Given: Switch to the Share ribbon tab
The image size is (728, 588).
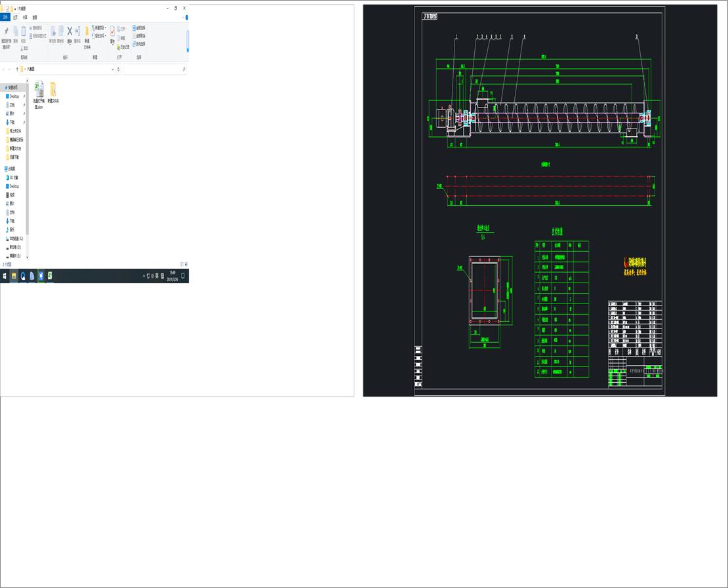Looking at the screenshot, I should tap(25, 17).
